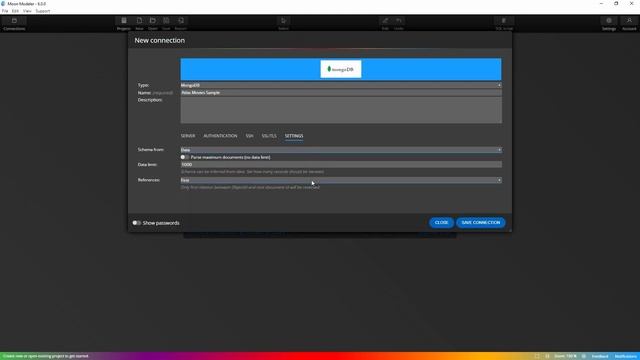Switch to the AUTHENTICATION tab

tap(220, 136)
